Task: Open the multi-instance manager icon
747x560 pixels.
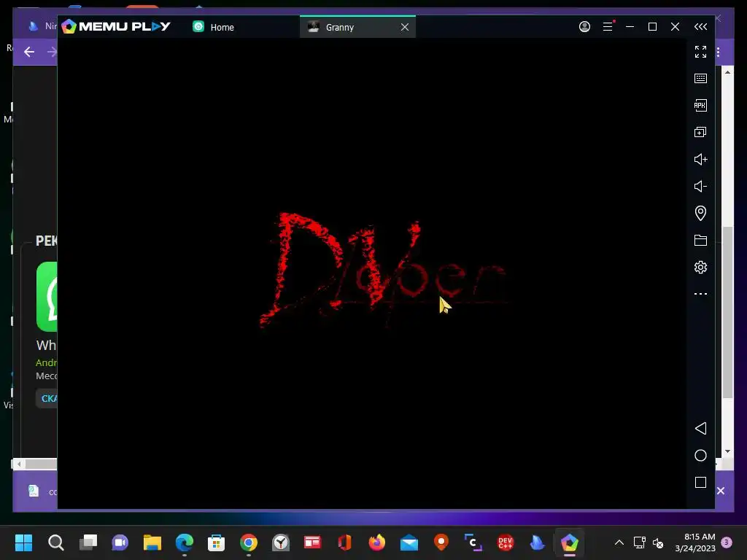Action: (x=700, y=132)
